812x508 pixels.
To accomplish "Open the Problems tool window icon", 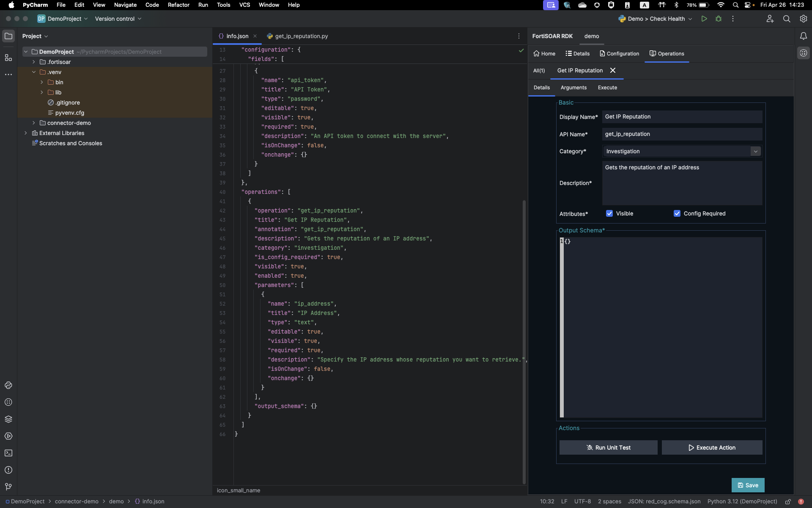I will click(x=8, y=470).
